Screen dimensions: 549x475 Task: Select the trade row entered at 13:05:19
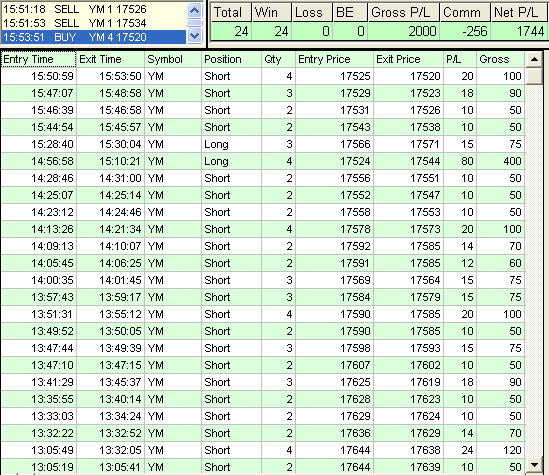263,467
